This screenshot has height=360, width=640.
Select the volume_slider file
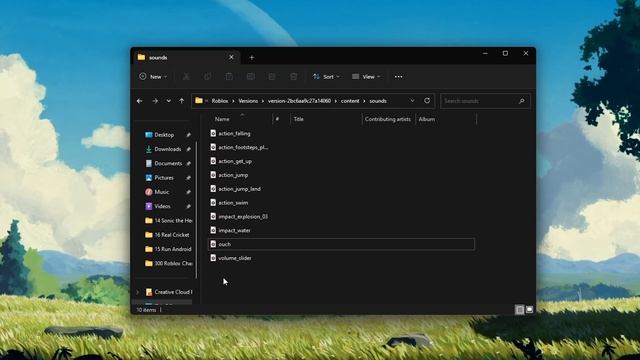pyautogui.click(x=235, y=258)
